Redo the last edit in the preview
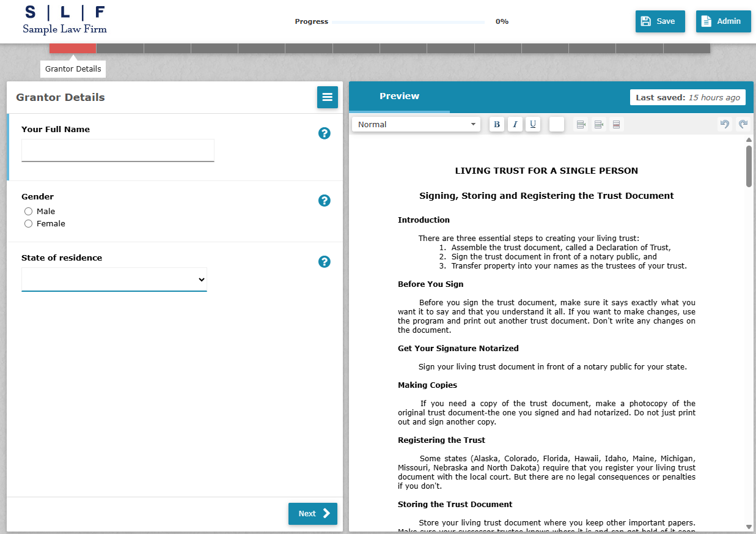 (x=743, y=124)
